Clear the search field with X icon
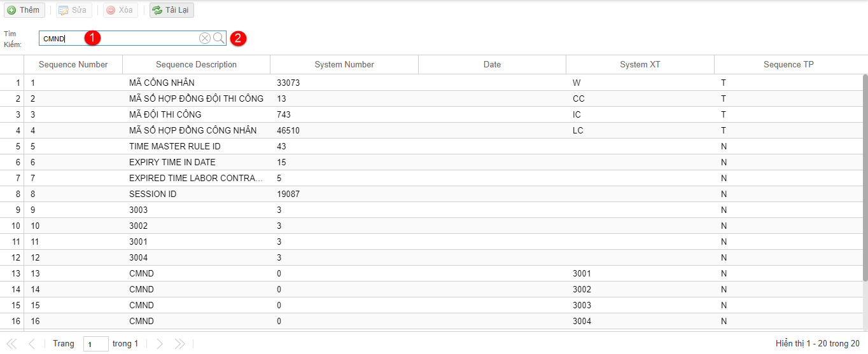Image resolution: width=868 pixels, height=354 pixels. coord(205,38)
